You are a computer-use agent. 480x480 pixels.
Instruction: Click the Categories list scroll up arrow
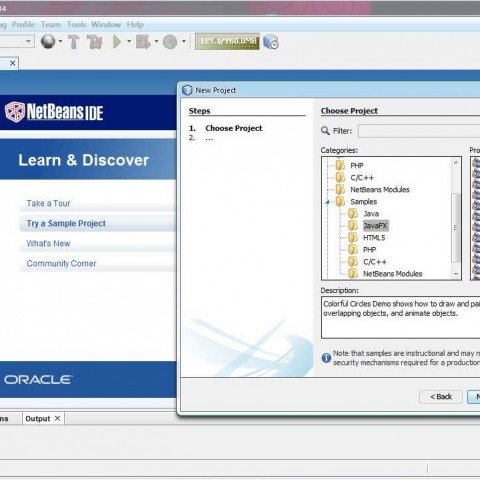click(x=456, y=162)
